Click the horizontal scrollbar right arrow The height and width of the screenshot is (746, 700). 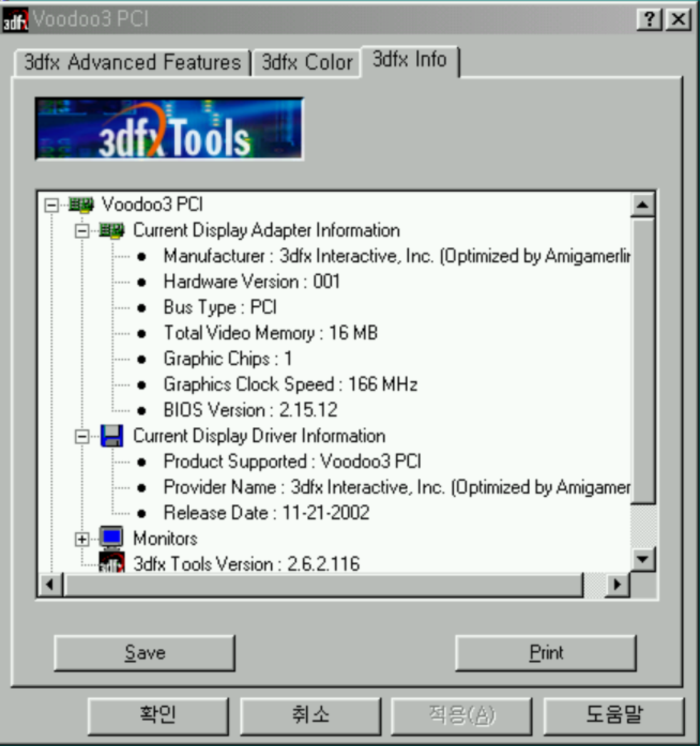(x=617, y=585)
